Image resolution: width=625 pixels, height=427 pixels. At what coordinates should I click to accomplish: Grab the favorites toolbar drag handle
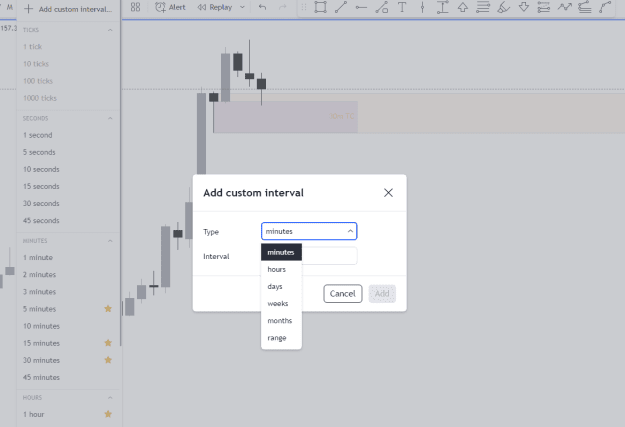point(304,7)
